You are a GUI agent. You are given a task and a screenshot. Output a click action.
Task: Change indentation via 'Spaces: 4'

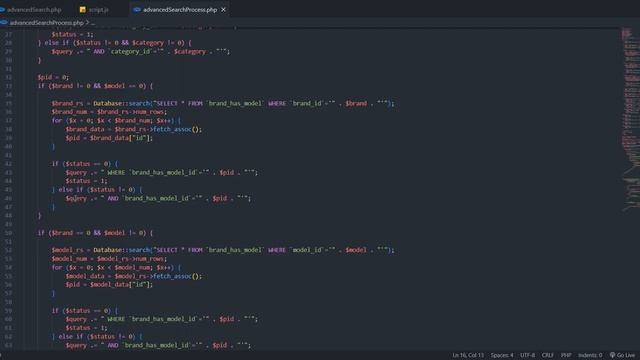502,355
